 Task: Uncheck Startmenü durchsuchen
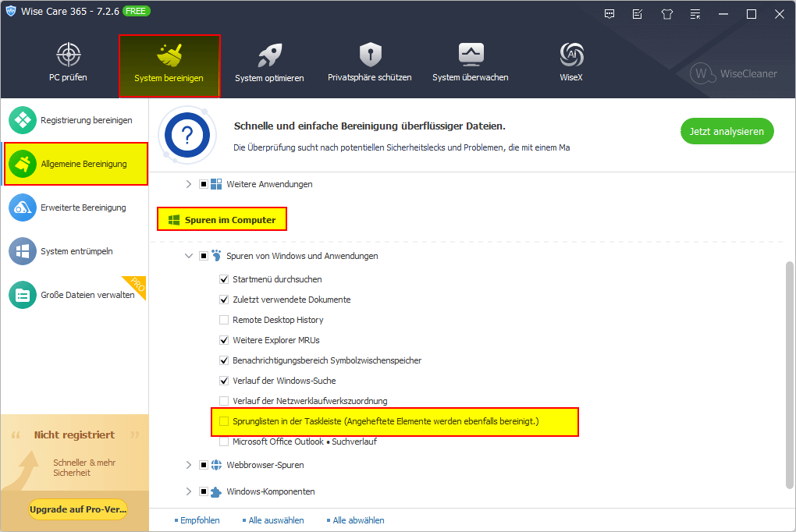click(x=224, y=279)
